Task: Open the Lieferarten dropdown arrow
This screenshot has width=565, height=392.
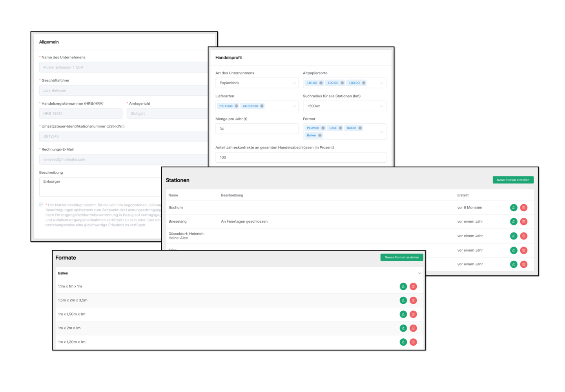Action: 294,106
